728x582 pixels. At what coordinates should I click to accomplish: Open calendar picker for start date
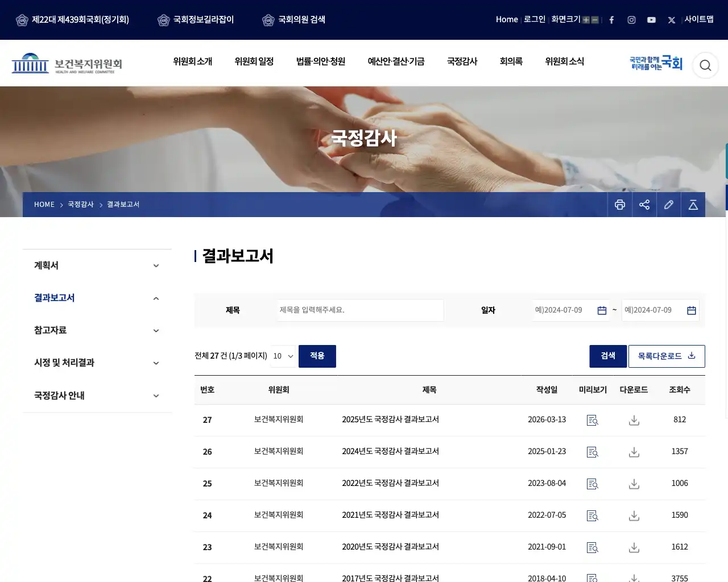click(x=602, y=310)
